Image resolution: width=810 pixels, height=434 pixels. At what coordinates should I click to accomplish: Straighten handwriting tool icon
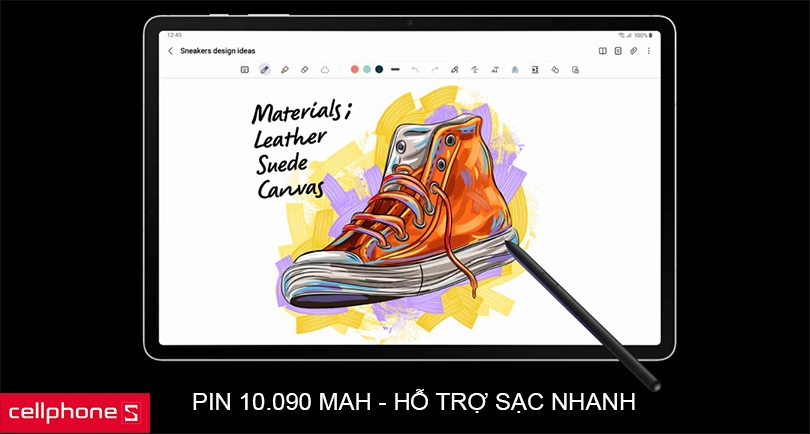[x=475, y=69]
